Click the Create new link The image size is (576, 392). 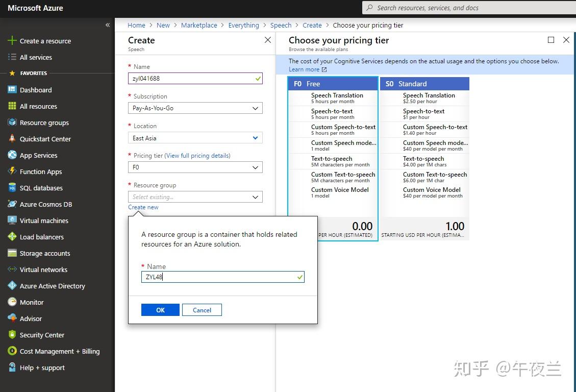[143, 207]
